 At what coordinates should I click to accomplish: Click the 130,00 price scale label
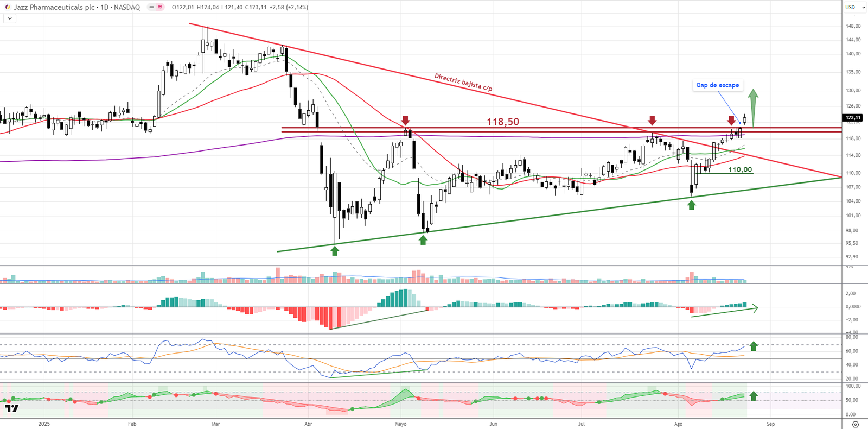(853, 91)
